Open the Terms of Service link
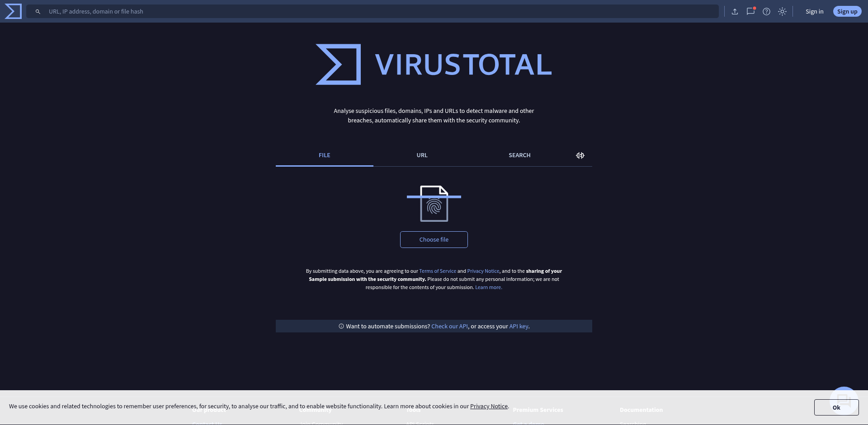Viewport: 868px width, 425px height. point(437,271)
